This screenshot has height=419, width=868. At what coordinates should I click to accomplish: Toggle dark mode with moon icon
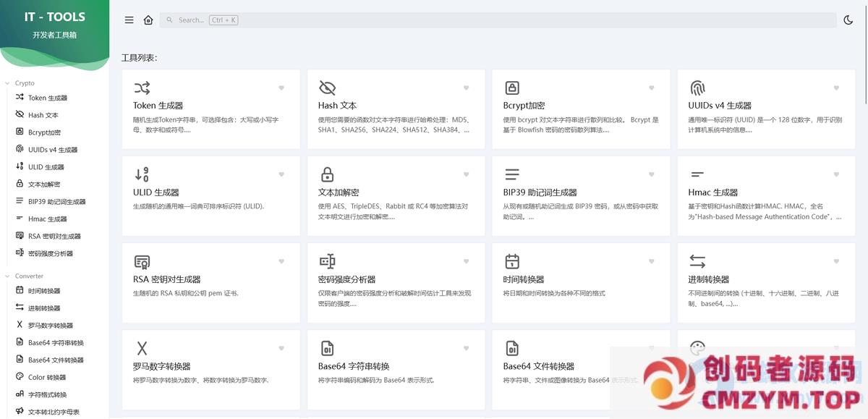(848, 20)
